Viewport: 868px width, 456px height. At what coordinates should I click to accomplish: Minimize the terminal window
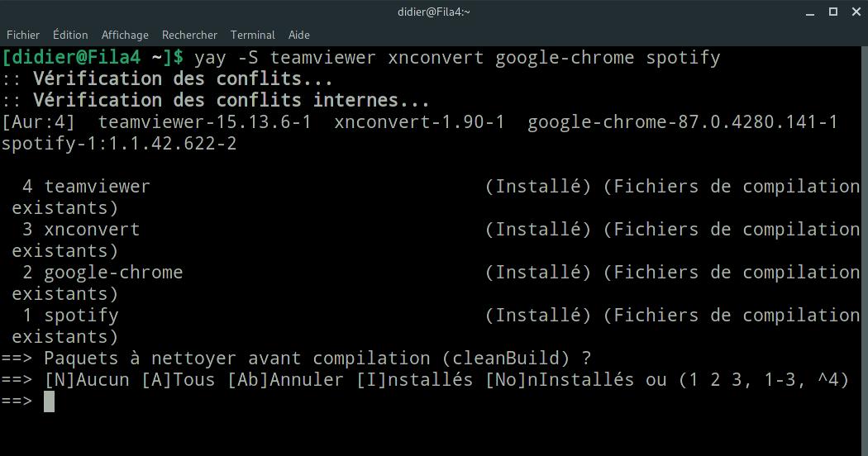click(x=810, y=12)
